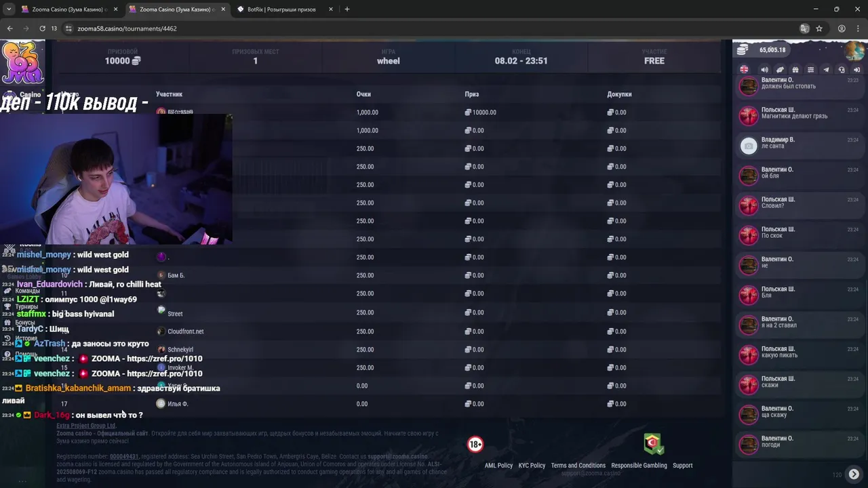Viewport: 868px width, 488px height.
Task: Click chat message 'я на 2 ставил'
Action: tap(779, 325)
